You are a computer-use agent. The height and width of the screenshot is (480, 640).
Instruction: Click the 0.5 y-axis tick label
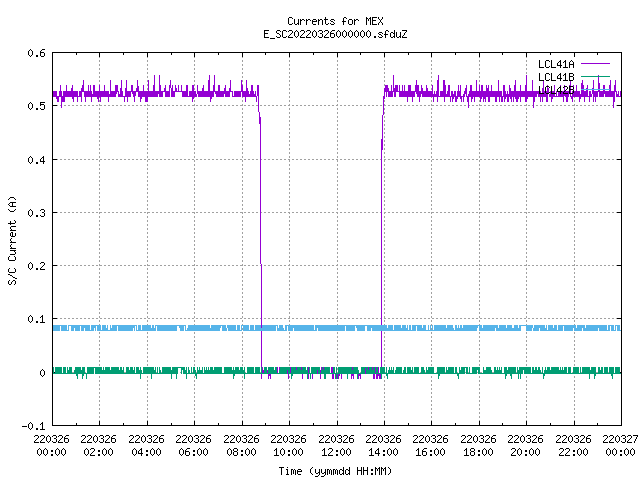tap(36, 106)
